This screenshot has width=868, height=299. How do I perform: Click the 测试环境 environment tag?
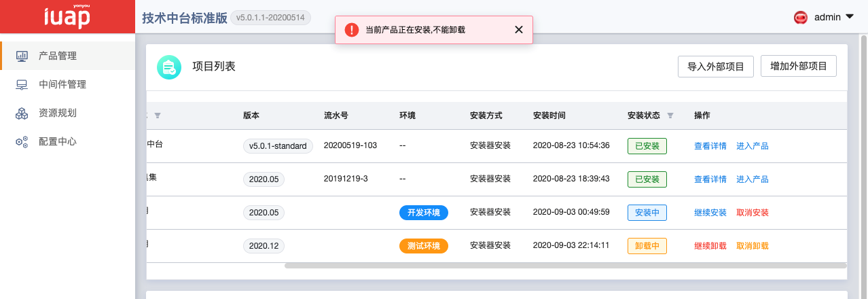point(424,246)
